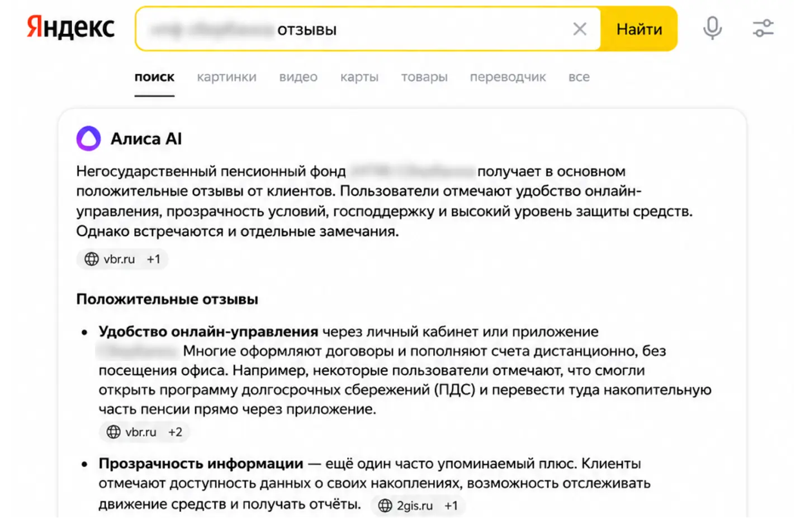Open the vbr.ru +1 source chip
Viewport: 805px width, 532px height.
122,259
